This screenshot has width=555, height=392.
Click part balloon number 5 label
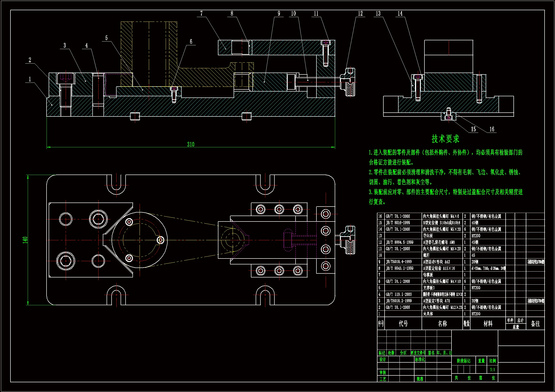click(x=106, y=38)
